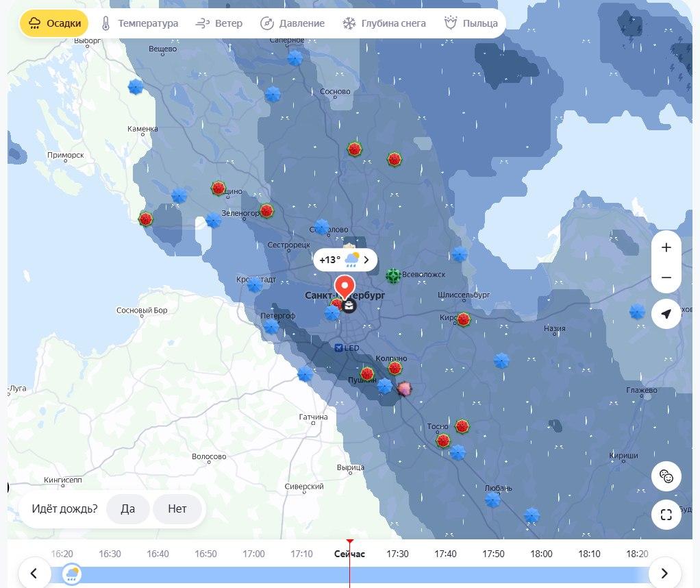This screenshot has height=588, width=700.
Task: Open the emoji feedback icon
Action: click(x=666, y=476)
